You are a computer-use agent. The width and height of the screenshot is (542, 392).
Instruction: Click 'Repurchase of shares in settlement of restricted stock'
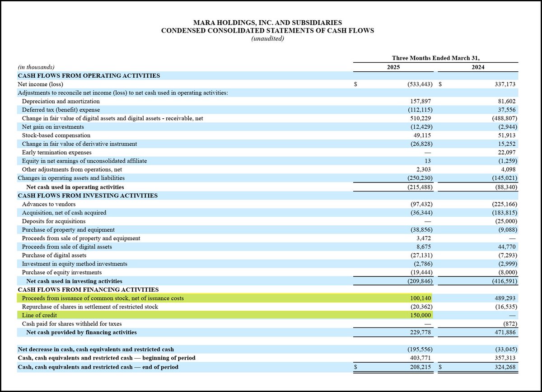click(x=89, y=307)
